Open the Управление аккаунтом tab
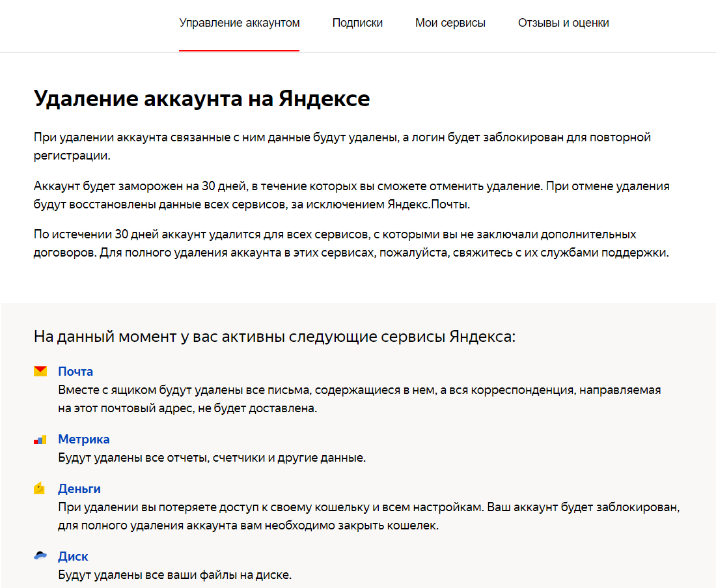The height and width of the screenshot is (588, 716). [x=240, y=23]
